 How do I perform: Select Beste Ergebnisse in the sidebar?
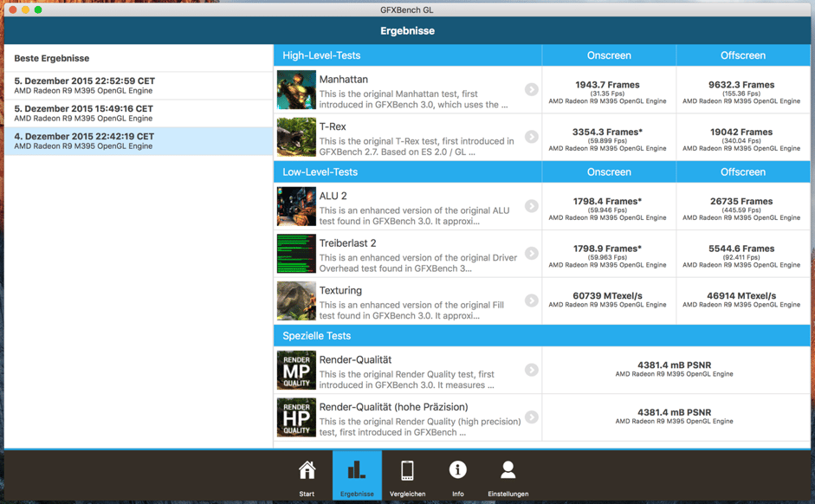coord(139,58)
